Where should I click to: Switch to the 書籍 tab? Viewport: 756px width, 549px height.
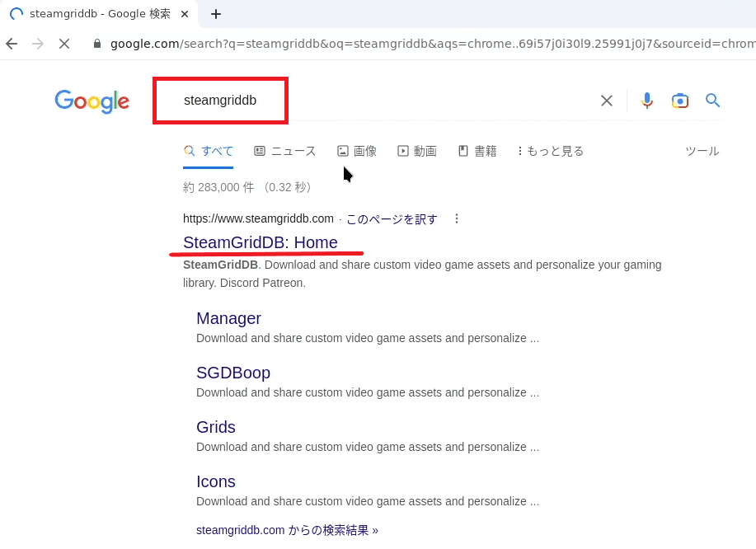(x=477, y=152)
